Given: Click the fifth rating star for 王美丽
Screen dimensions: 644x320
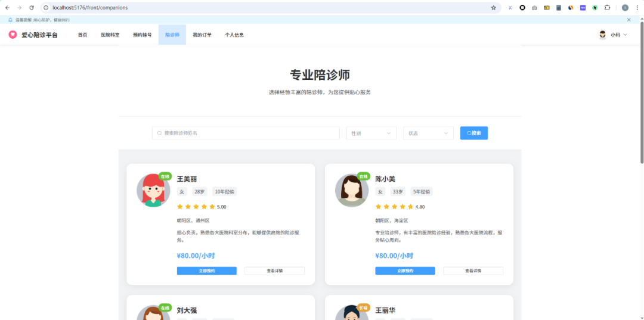Looking at the screenshot, I should coord(212,207).
